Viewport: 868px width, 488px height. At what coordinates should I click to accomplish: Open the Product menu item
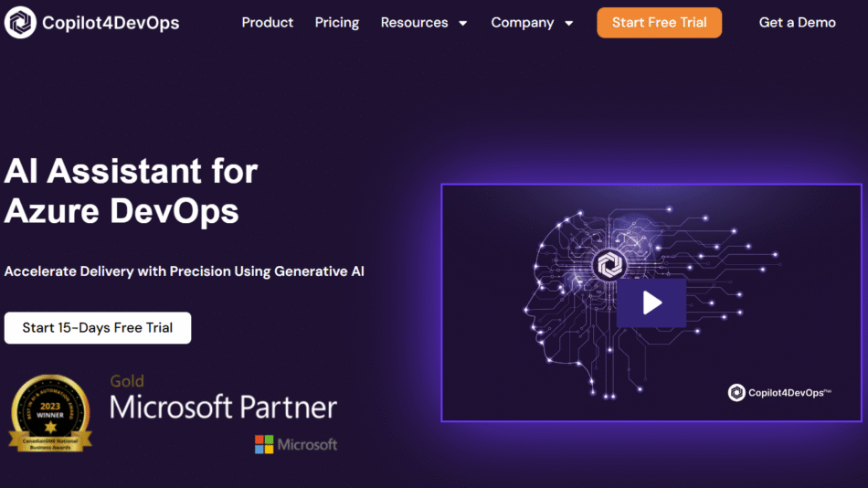(x=268, y=23)
